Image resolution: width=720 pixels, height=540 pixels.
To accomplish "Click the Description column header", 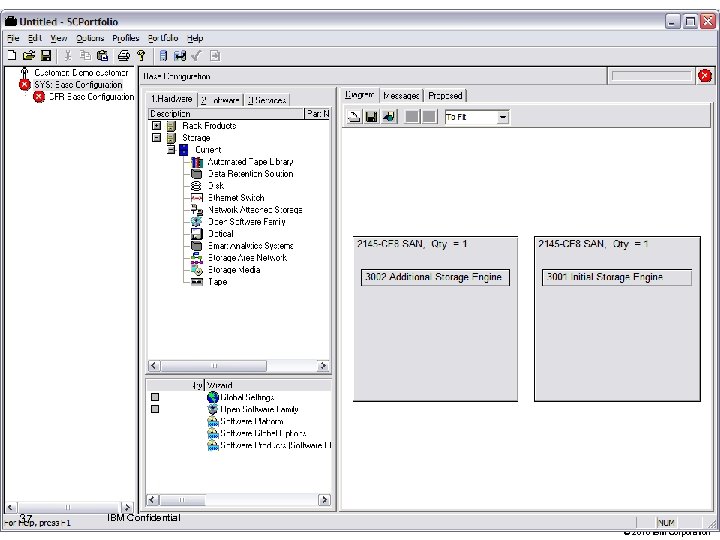I will (226, 113).
